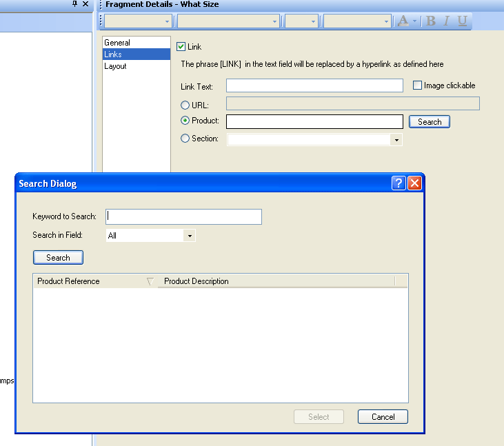The width and height of the screenshot is (504, 446).
Task: Close the Search Dialog window
Action: pos(414,183)
